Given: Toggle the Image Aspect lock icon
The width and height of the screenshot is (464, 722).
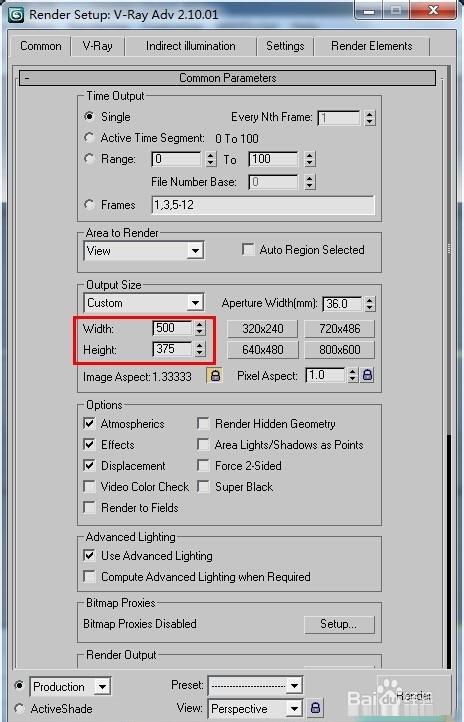Looking at the screenshot, I should coord(215,376).
